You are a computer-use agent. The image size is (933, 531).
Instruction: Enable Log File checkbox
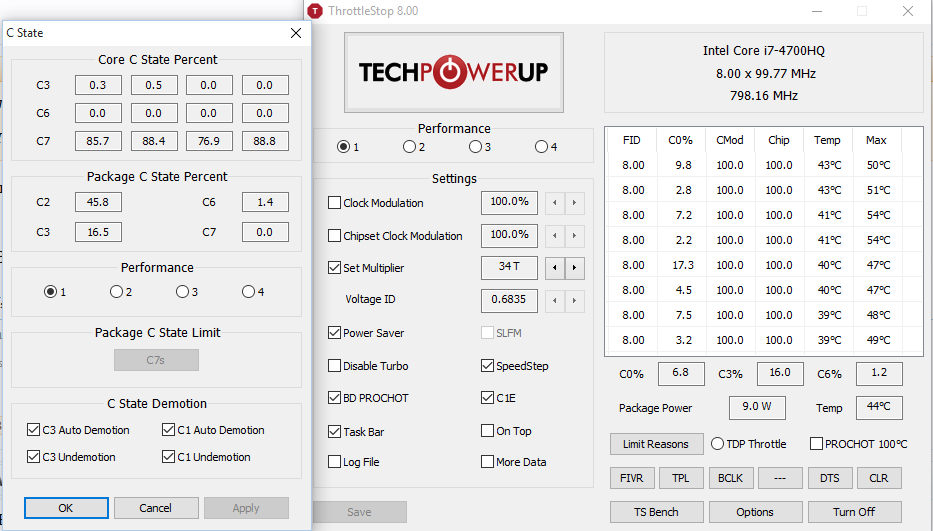point(334,461)
